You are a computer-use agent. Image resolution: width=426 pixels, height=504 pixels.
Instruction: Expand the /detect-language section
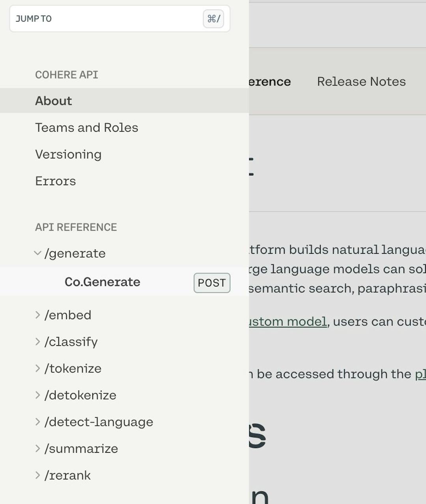click(x=38, y=422)
